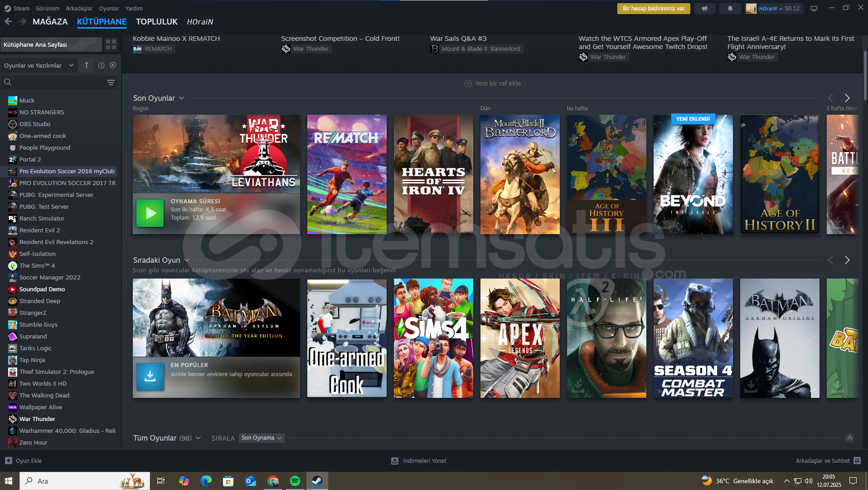The height and width of the screenshot is (490, 868).
Task: Download Batman Arkham Asylum with blue button
Action: pyautogui.click(x=150, y=377)
